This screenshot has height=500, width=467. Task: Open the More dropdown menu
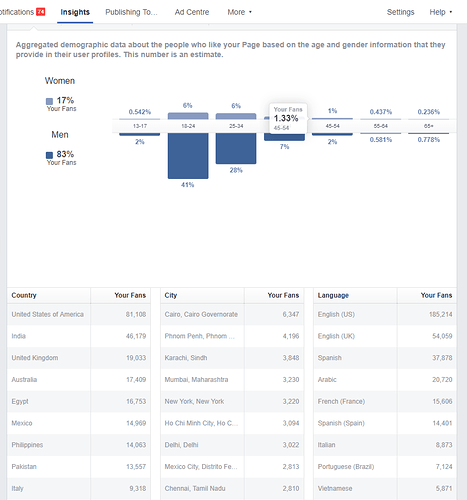point(239,12)
